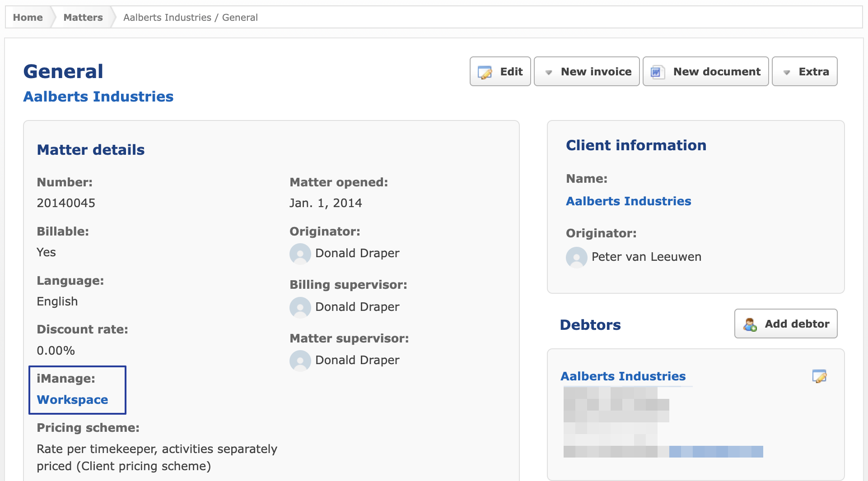Click the Jan. 1, 2014 opened date
868x481 pixels.
point(326,203)
